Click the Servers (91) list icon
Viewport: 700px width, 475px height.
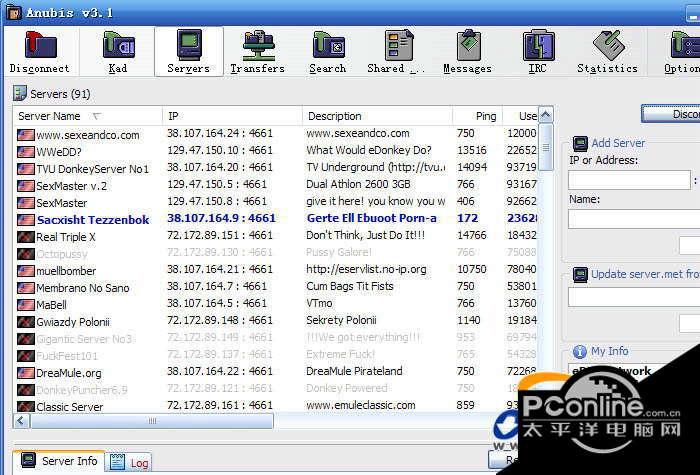(x=20, y=93)
